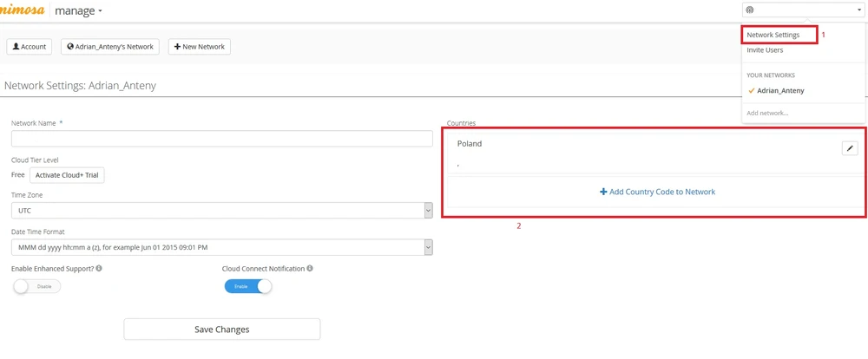Open the manage dropdown menu
The image size is (868, 359).
click(x=78, y=11)
